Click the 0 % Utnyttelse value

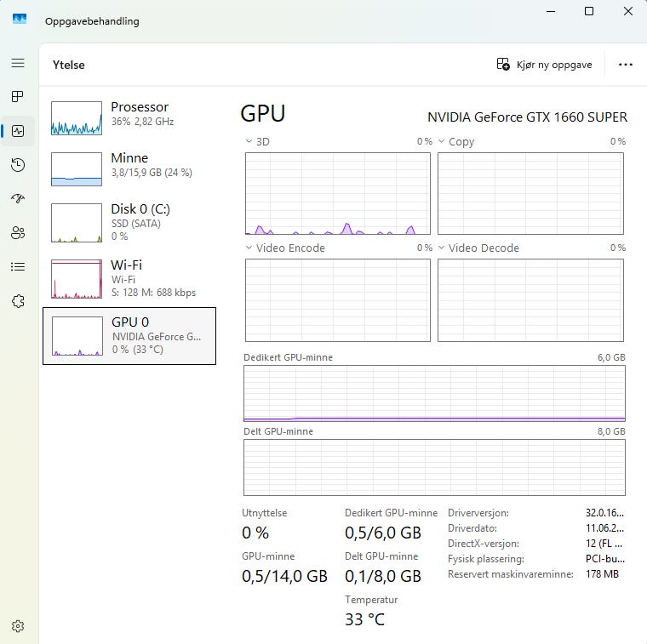255,533
